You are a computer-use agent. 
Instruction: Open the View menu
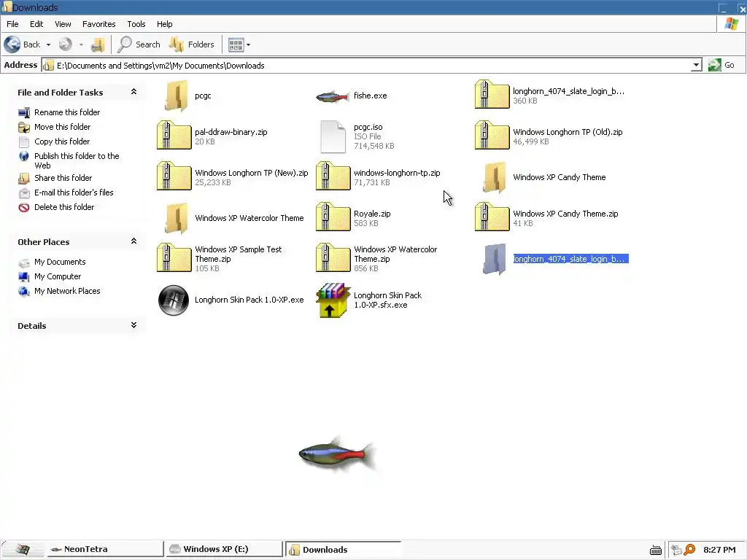pyautogui.click(x=63, y=24)
